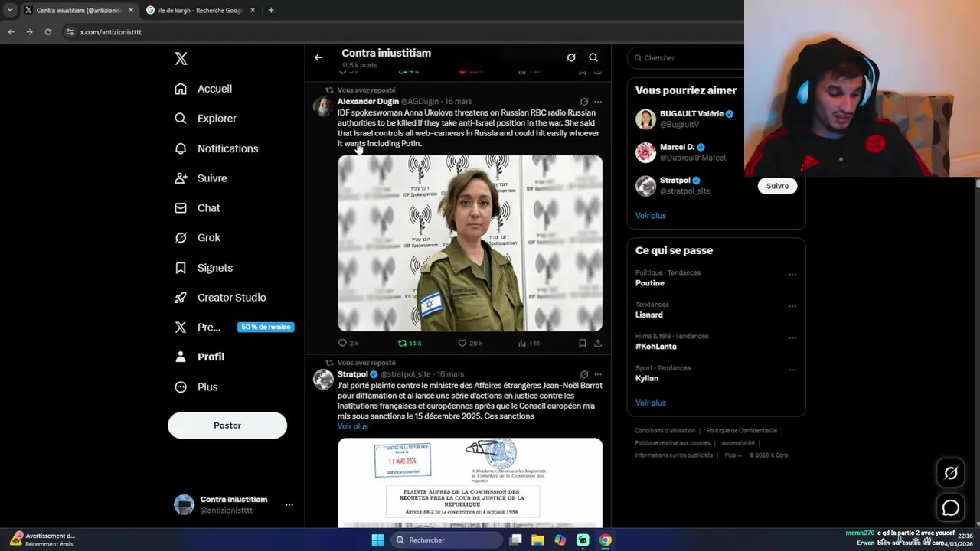980x551 pixels.
Task: Open File Explorer from the taskbar
Action: click(x=538, y=540)
